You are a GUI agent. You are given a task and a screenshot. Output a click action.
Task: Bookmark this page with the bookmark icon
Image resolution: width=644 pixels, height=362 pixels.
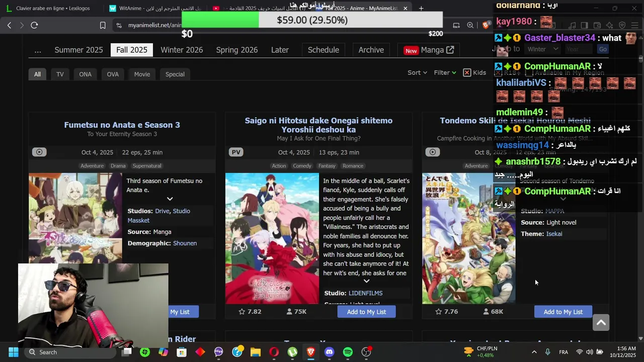tap(103, 25)
